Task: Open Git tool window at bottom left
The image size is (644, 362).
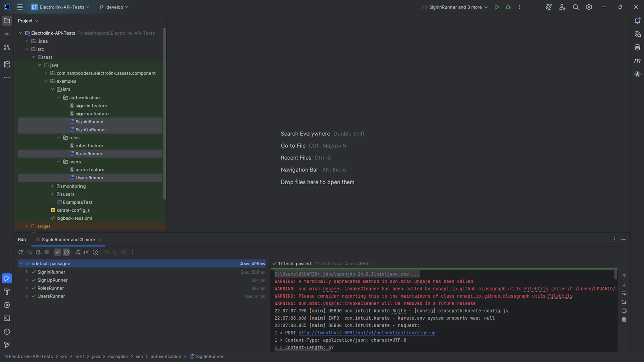Action: [7, 345]
